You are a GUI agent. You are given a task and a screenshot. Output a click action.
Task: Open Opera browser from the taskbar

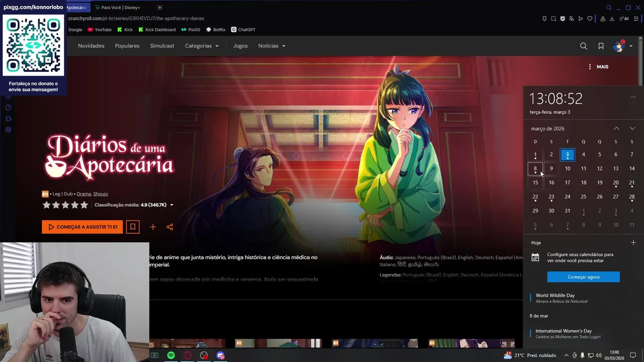tap(187, 355)
